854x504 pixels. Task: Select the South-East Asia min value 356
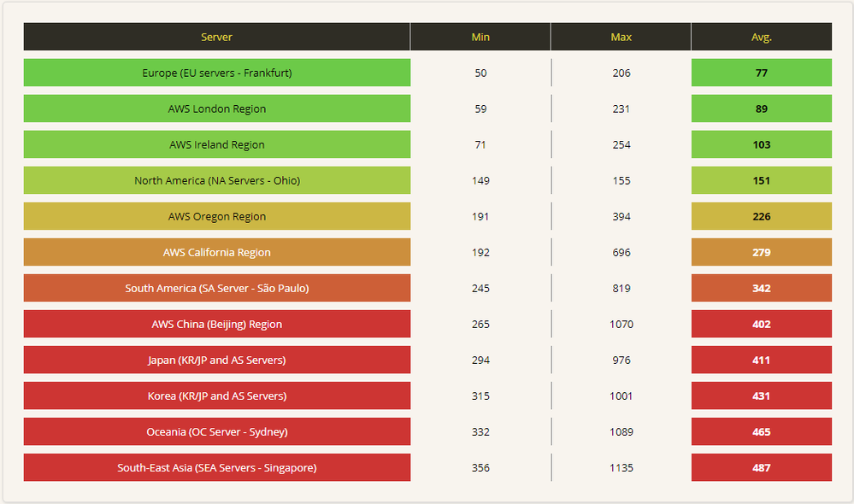[480, 467]
